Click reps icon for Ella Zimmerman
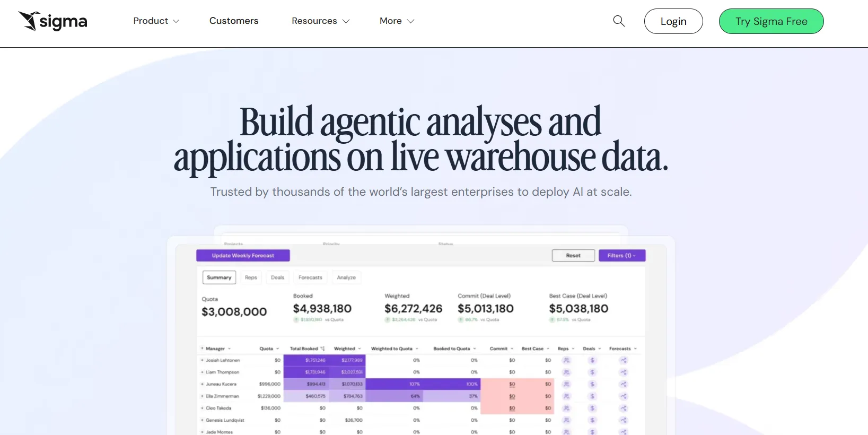The image size is (868, 435). point(566,396)
